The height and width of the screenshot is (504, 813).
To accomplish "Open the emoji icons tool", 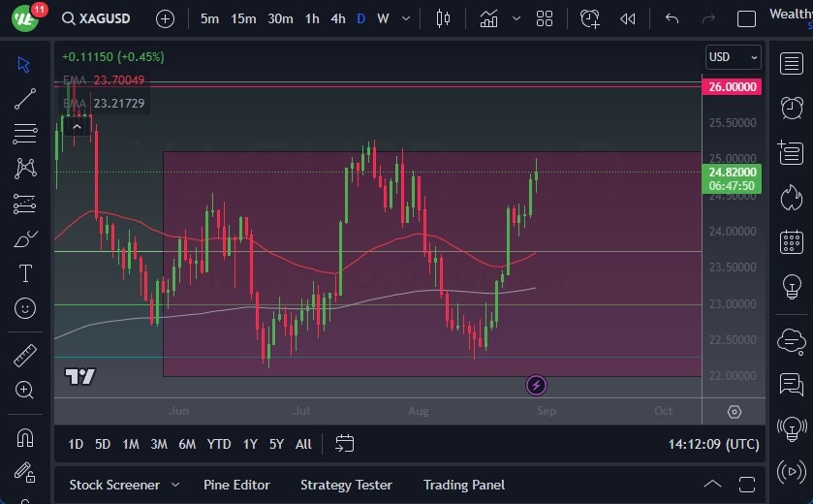I will click(25, 308).
